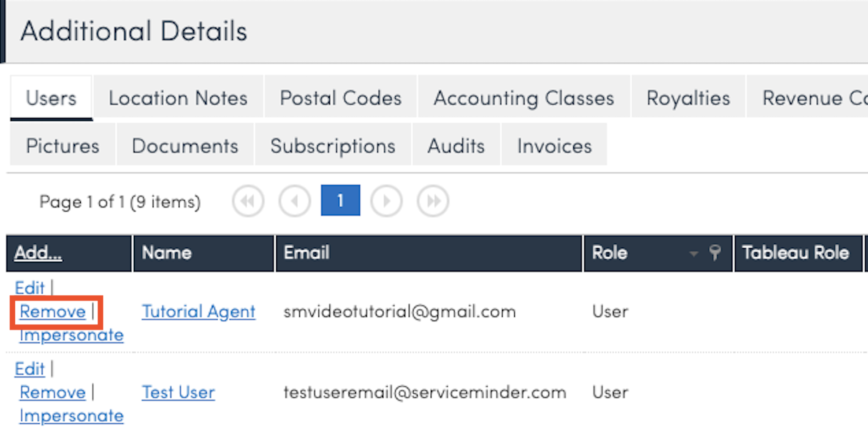Select page 1 in pagination
Image resolution: width=868 pixels, height=432 pixels.
point(340,201)
